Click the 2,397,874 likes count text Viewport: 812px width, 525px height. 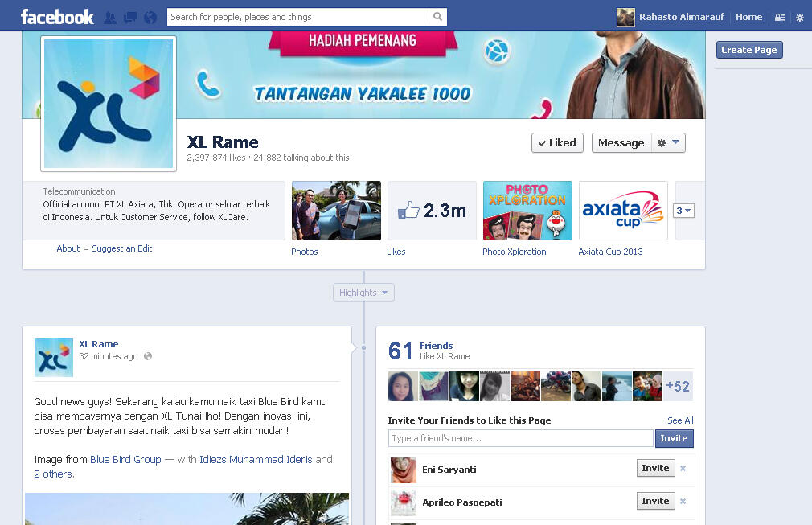coord(216,158)
